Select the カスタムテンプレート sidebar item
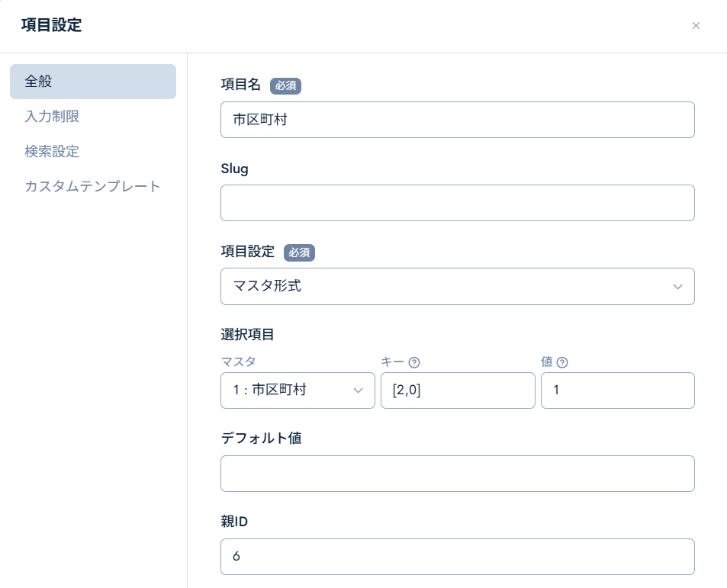The height and width of the screenshot is (588, 727). 92,186
